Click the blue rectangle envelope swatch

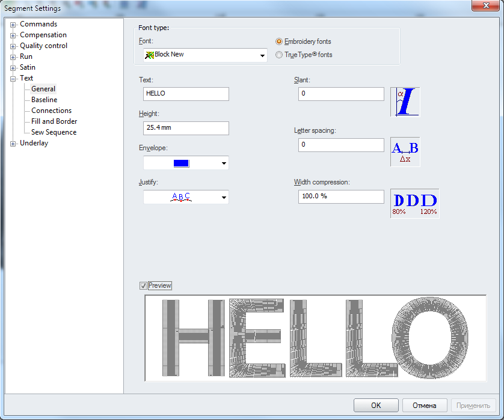point(181,163)
